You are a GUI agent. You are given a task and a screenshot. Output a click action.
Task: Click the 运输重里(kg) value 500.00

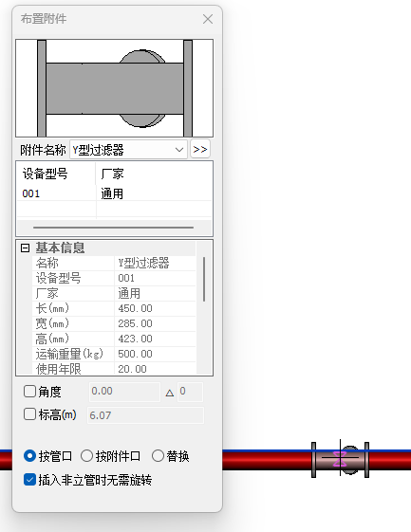[x=155, y=354]
